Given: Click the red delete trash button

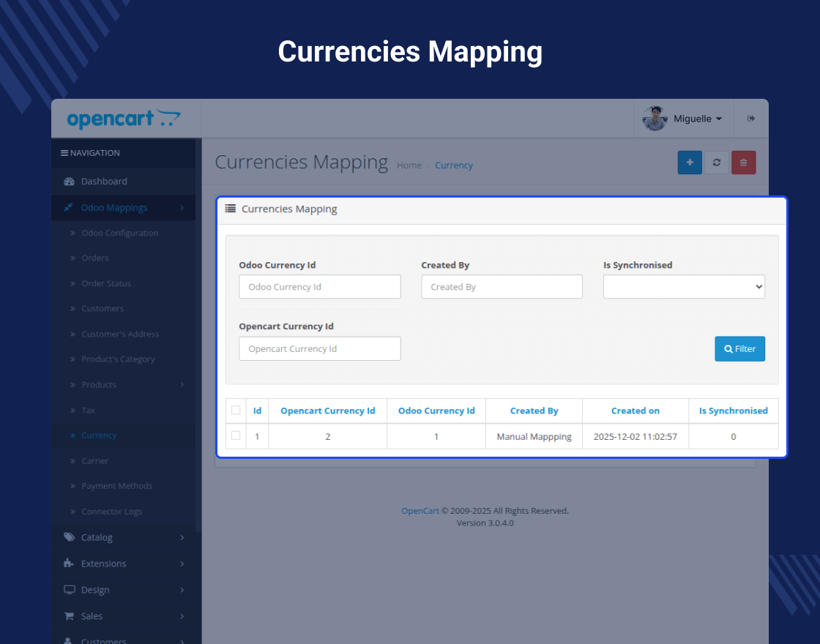Looking at the screenshot, I should point(743,162).
